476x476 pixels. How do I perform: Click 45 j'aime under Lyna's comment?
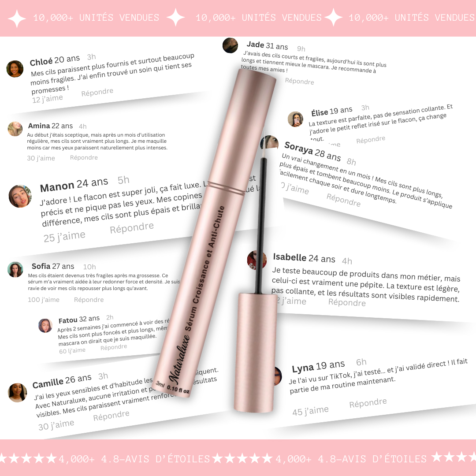(310, 411)
